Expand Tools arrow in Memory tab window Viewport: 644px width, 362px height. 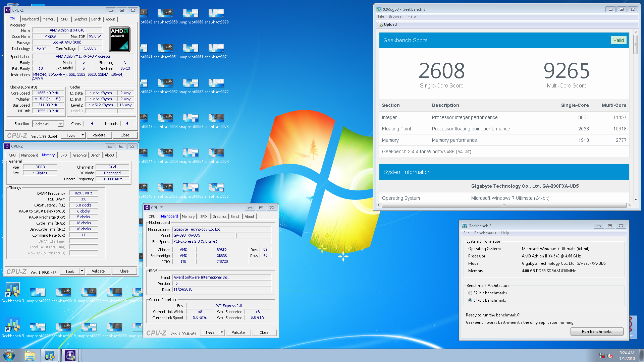pos(82,271)
